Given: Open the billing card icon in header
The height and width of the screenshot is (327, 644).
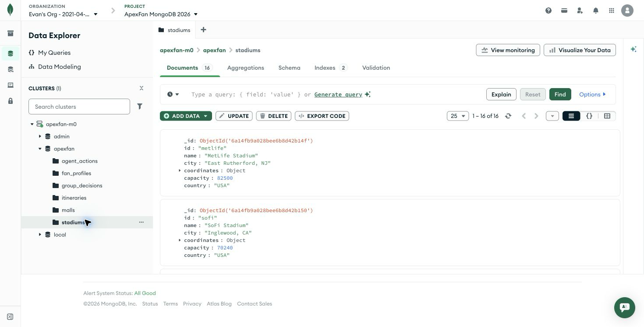Looking at the screenshot, I should pos(564,11).
